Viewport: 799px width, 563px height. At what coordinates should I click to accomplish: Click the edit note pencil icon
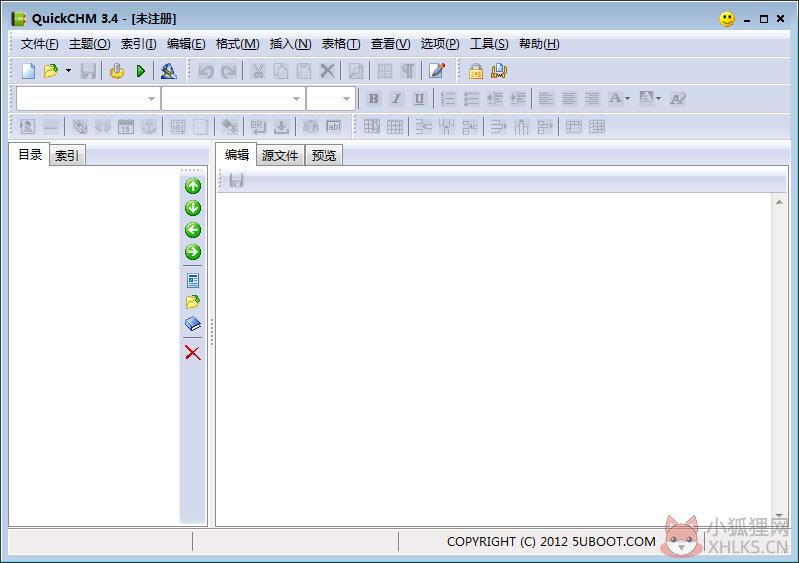point(437,71)
